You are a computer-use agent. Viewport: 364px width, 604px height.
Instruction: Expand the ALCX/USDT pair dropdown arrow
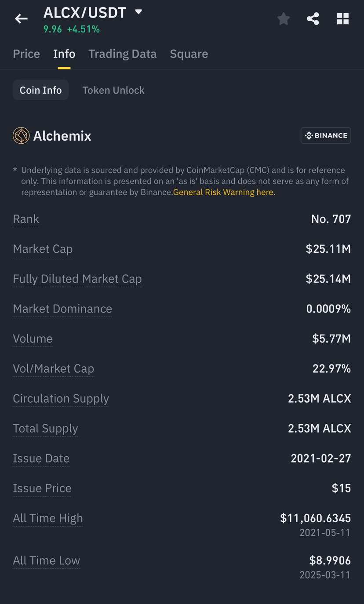click(138, 12)
